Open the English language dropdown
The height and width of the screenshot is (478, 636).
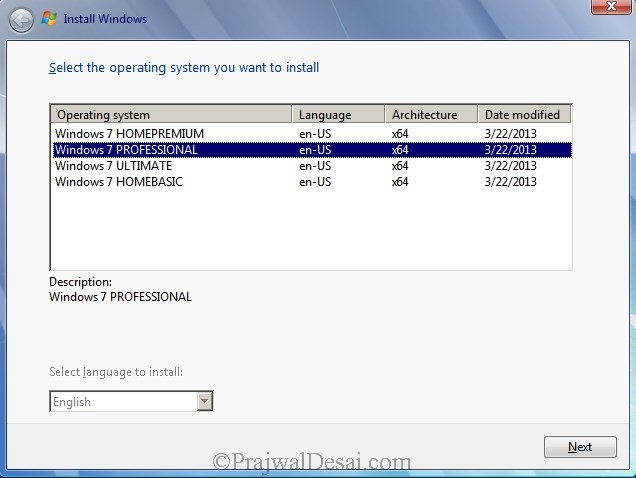tap(131, 401)
